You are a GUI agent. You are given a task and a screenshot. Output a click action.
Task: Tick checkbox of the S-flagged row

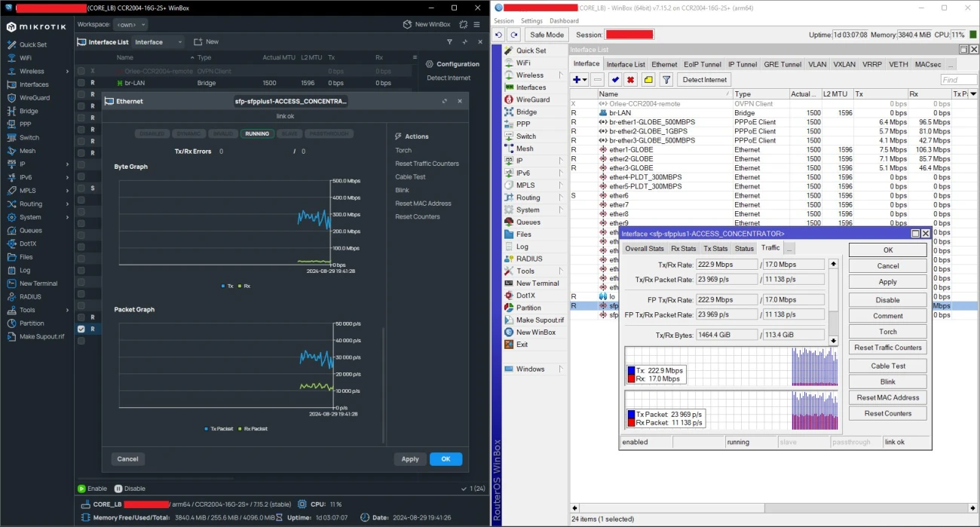pos(81,188)
